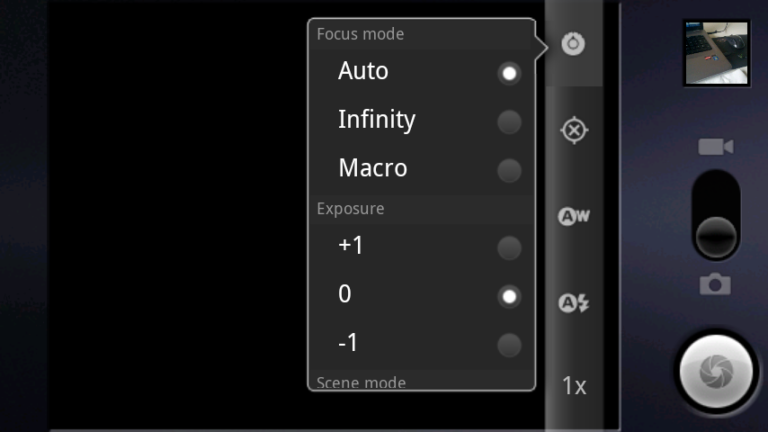Open the last photo thumbnail
Image resolution: width=768 pixels, height=432 pixels.
(x=716, y=53)
